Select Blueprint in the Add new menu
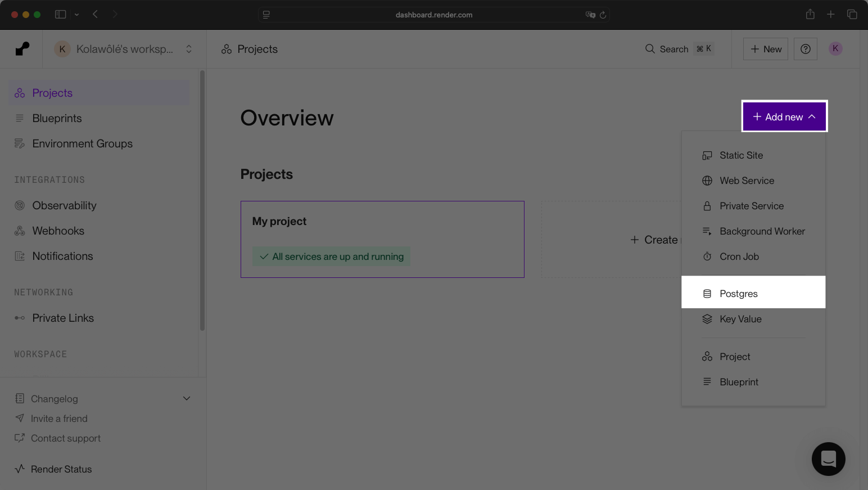Screen dimensions: 868x490 [739, 381]
